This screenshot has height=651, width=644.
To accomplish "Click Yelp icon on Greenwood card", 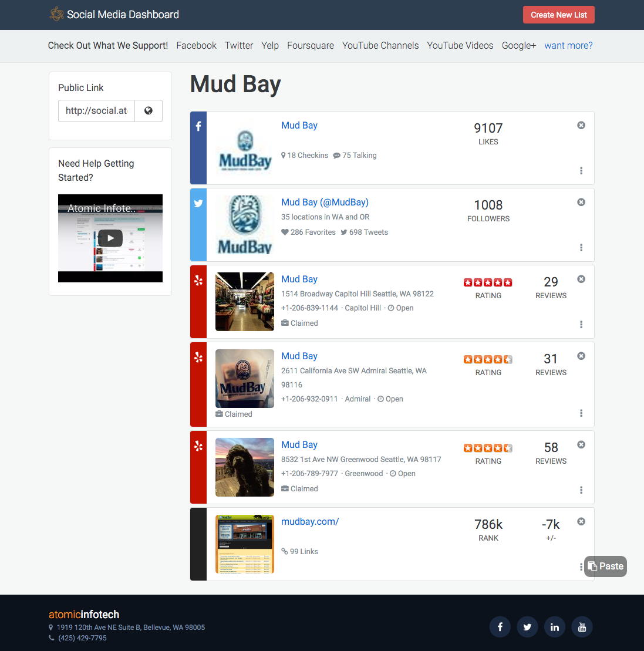I will pyautogui.click(x=198, y=446).
